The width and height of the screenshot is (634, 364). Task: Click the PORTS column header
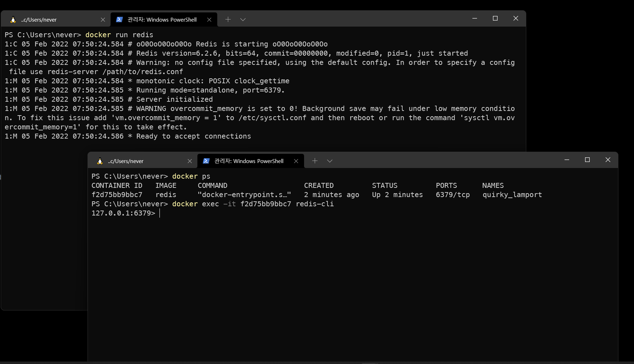pos(447,185)
